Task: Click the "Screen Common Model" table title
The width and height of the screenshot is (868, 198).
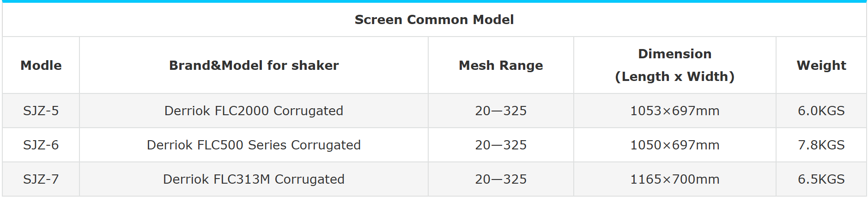Action: click(434, 19)
